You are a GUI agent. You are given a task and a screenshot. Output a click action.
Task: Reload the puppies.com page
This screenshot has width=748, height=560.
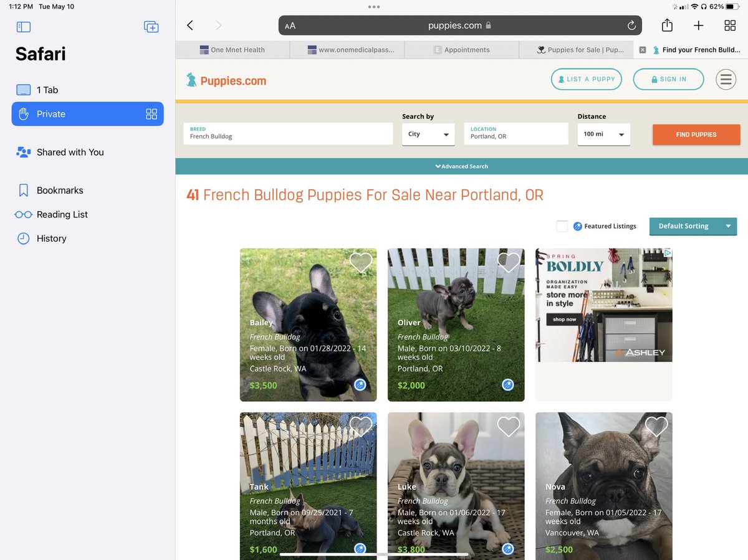point(631,26)
